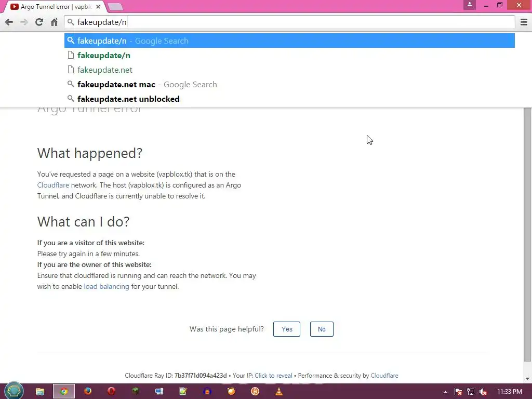The height and width of the screenshot is (399, 532).
Task: Click the muted volume tray icon
Action: [483, 392]
